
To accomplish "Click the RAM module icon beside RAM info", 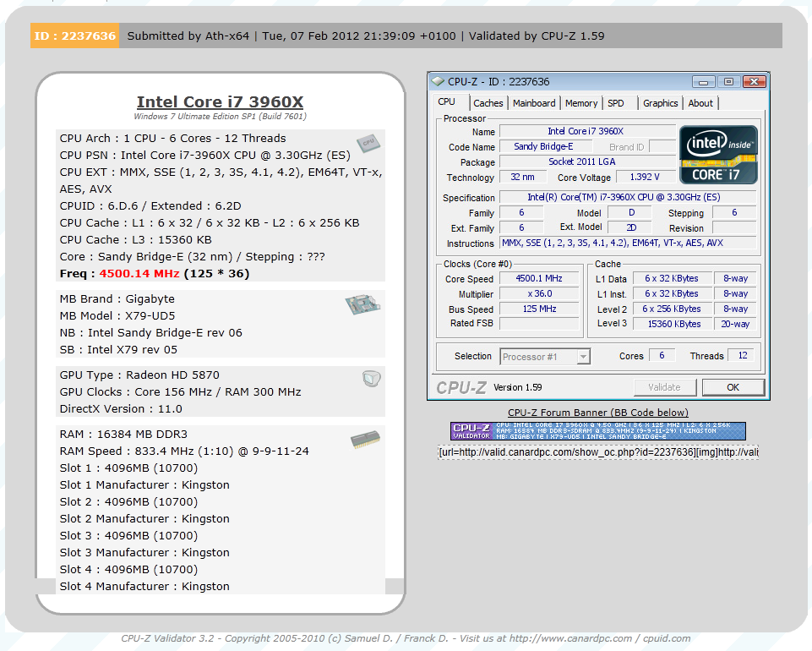I will [365, 440].
